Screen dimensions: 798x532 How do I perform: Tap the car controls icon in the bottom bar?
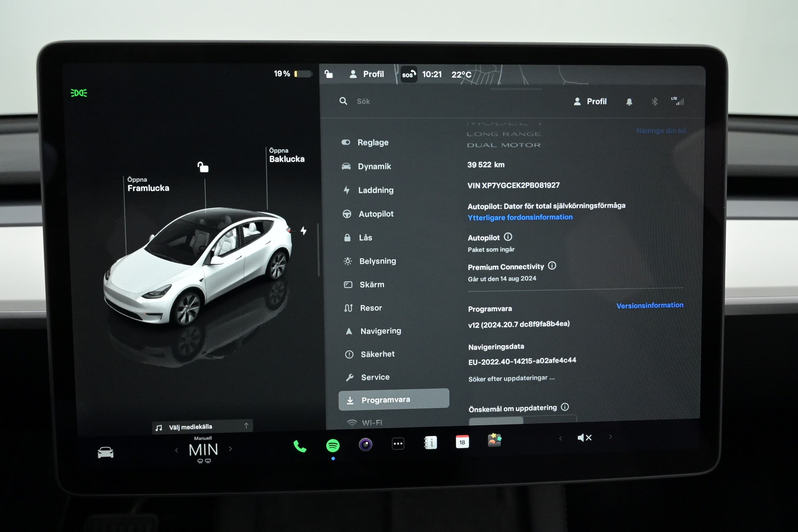pyautogui.click(x=106, y=452)
